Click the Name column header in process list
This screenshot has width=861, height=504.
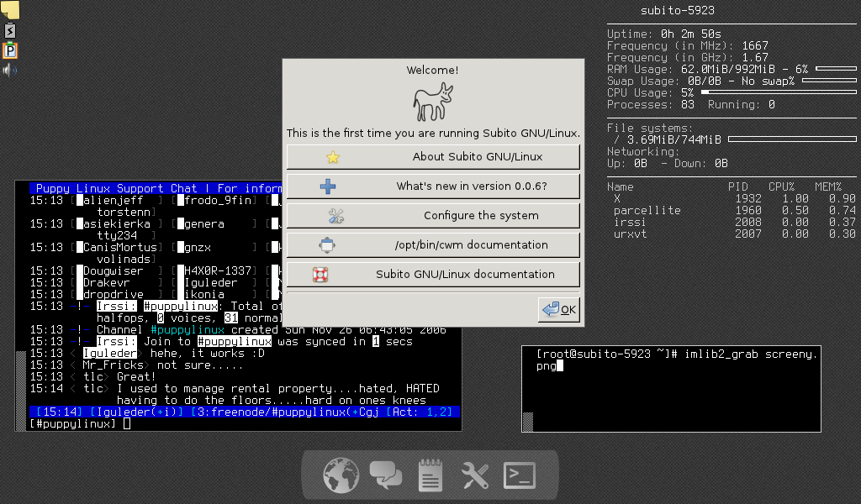point(620,187)
